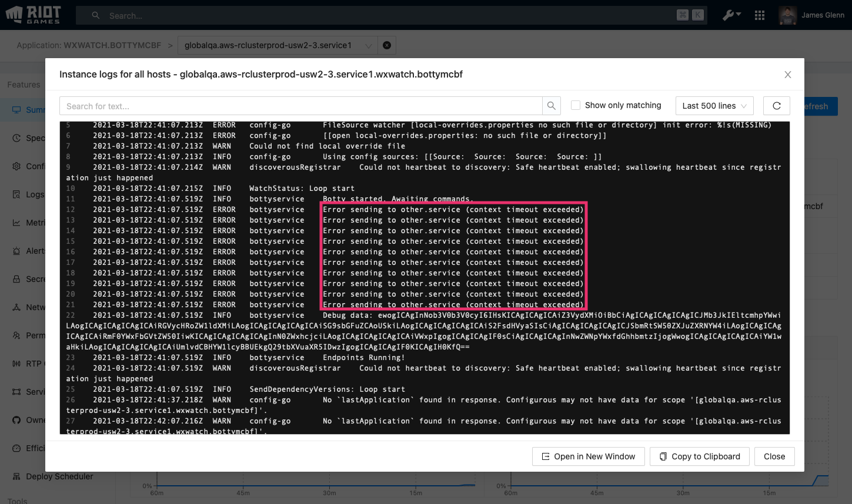Click the refresh logs icon button
The width and height of the screenshot is (852, 504).
tap(776, 106)
